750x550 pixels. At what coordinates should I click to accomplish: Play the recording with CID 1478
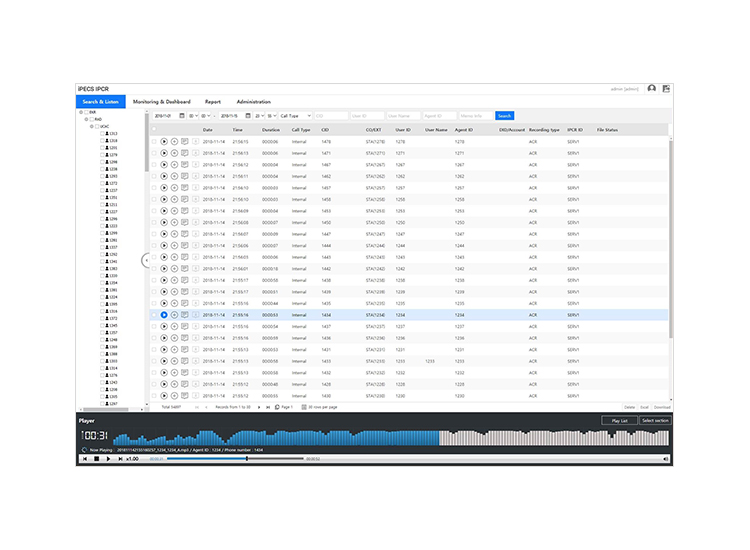click(x=164, y=142)
